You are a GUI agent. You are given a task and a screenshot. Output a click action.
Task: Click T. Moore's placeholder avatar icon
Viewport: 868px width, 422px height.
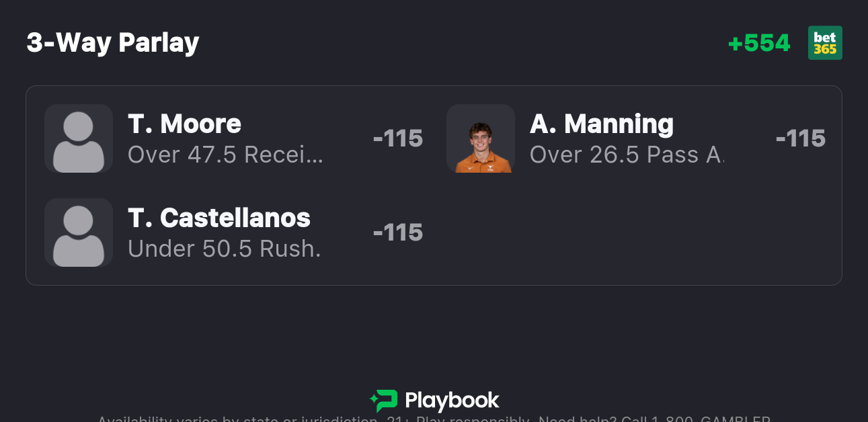pyautogui.click(x=79, y=138)
